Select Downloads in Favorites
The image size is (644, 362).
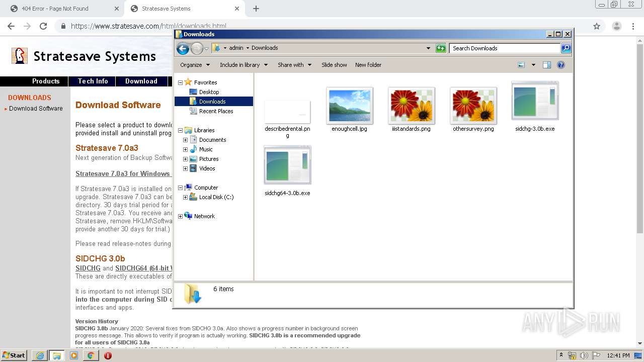point(213,102)
